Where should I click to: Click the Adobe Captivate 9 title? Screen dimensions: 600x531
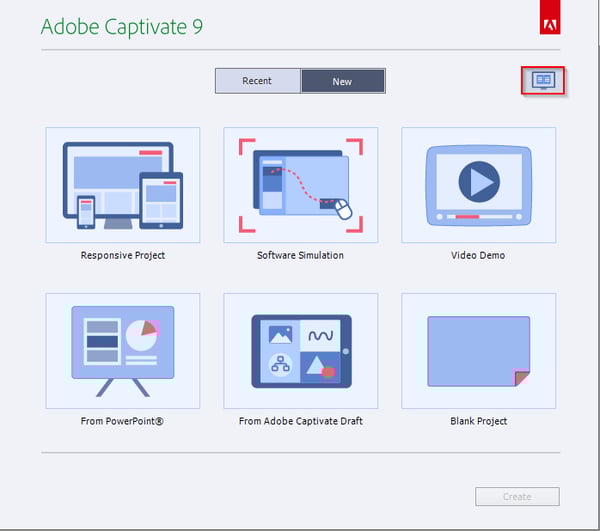pos(122,27)
